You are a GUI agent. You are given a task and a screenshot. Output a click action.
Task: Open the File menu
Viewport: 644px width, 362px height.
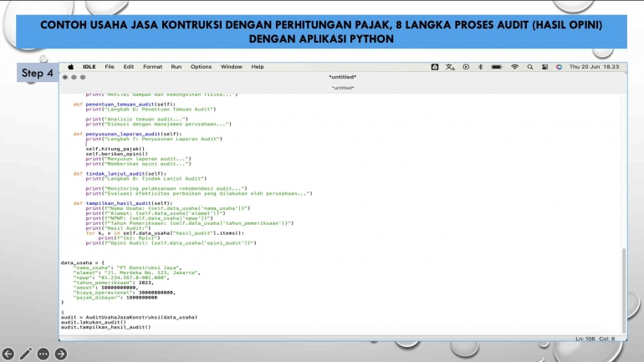(110, 66)
